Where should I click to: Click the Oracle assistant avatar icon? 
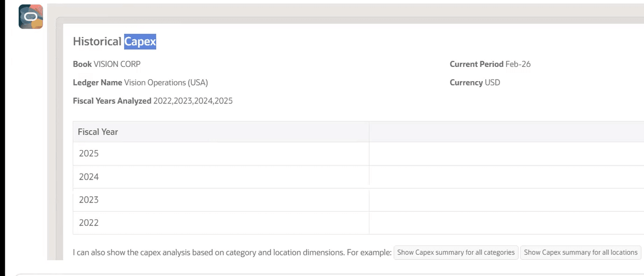30,17
